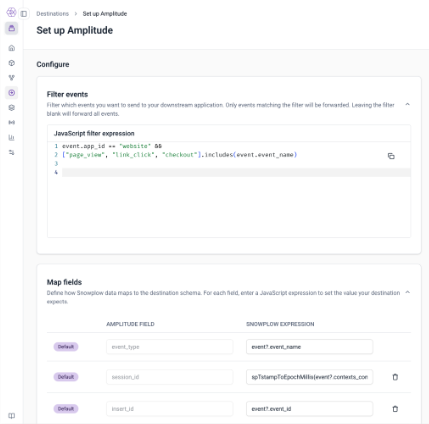Open the cube icon in sidebar
Screen dimensions: 429x424
(12, 63)
